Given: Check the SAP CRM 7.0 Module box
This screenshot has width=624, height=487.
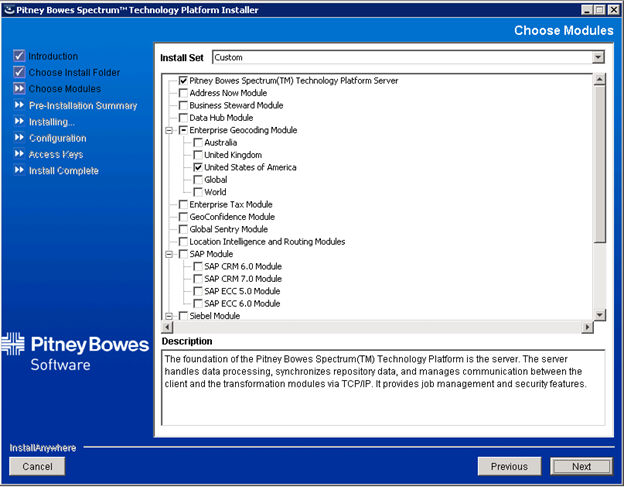Looking at the screenshot, I should (x=198, y=279).
